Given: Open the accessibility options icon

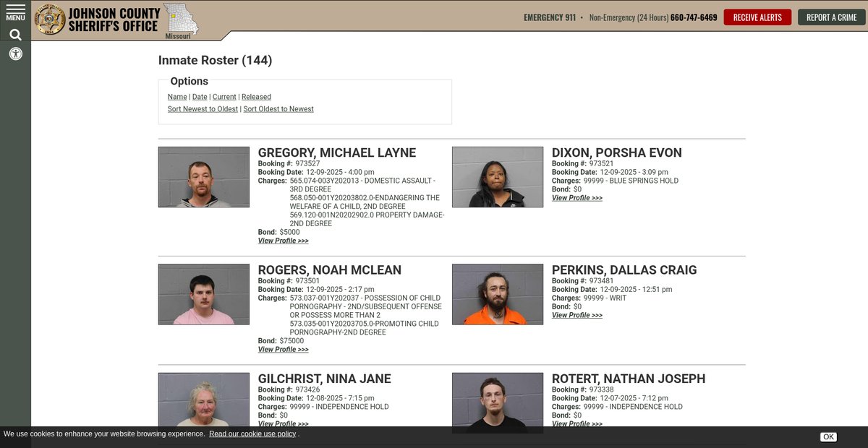Looking at the screenshot, I should (15, 53).
